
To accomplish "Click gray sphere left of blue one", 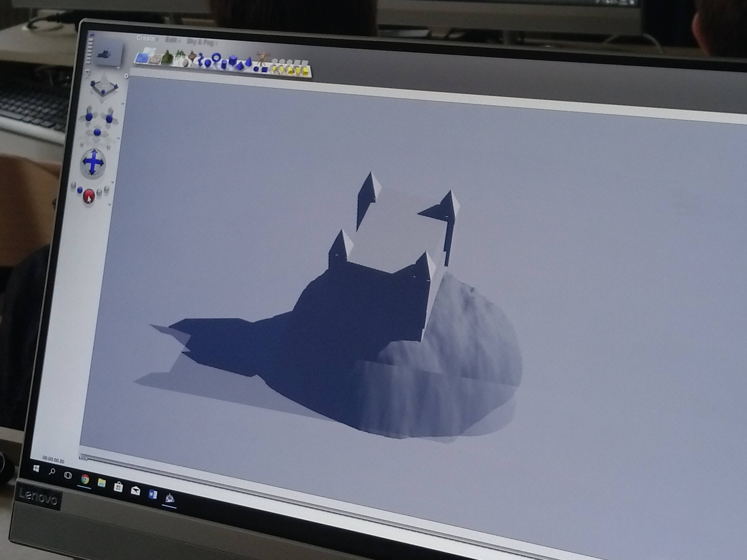I will point(74,185).
